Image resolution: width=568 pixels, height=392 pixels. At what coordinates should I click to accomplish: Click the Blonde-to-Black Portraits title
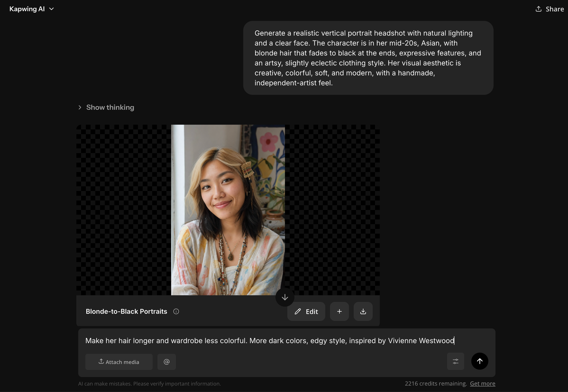126,311
